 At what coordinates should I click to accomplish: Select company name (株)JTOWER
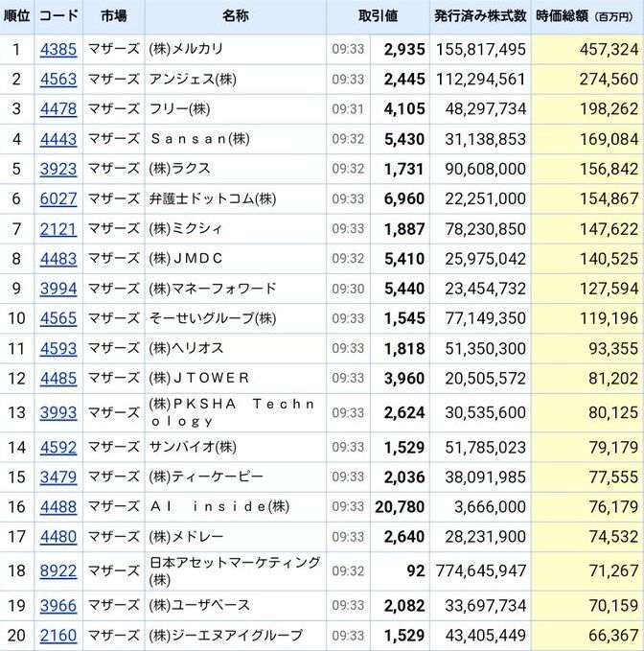point(199,378)
